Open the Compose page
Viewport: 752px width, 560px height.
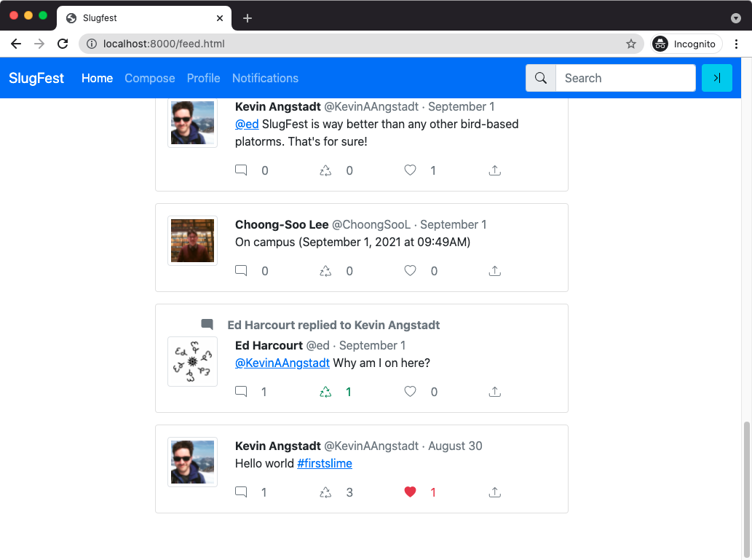149,78
